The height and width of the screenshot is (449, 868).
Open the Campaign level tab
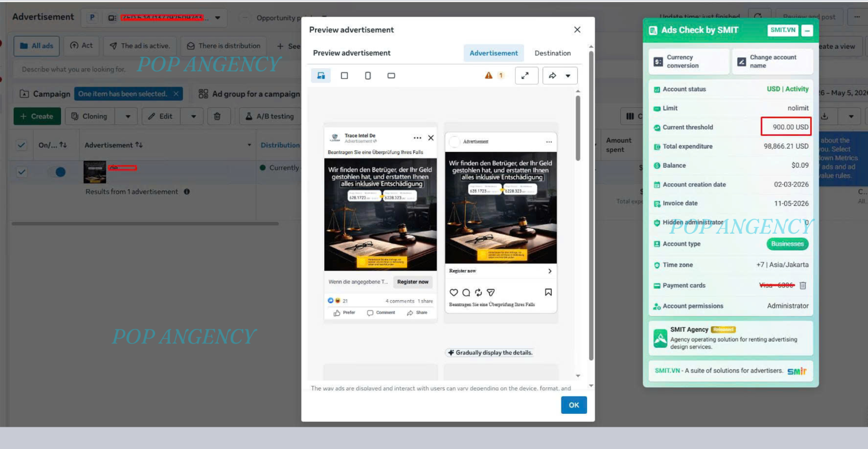(45, 94)
